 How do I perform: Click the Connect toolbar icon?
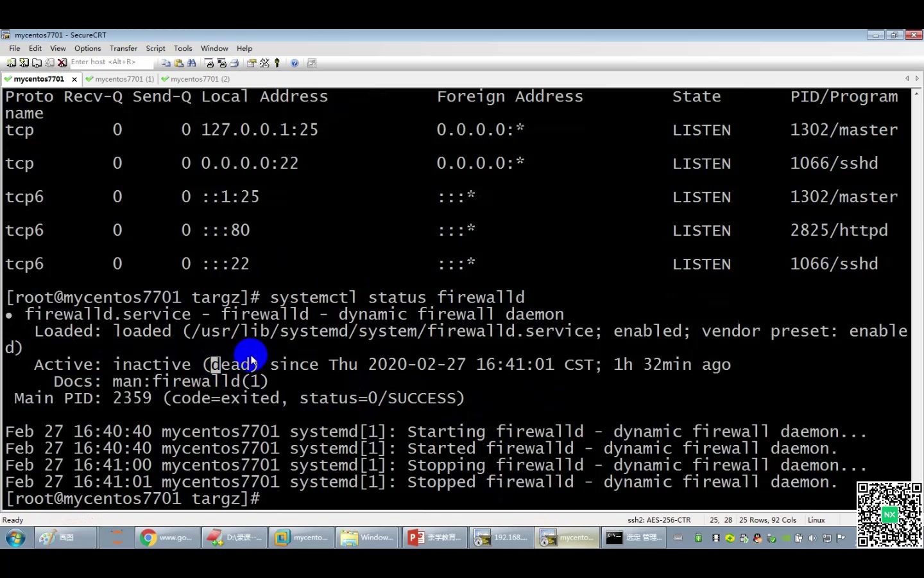[12, 63]
